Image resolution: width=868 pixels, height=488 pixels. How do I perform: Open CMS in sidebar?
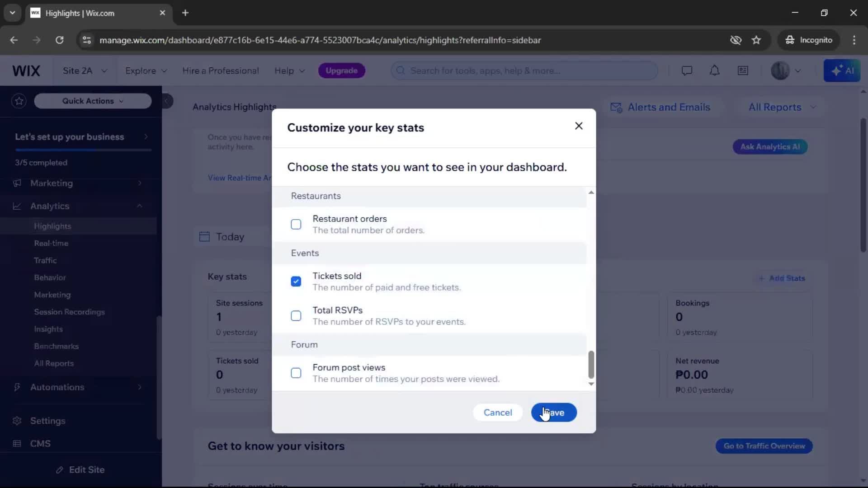[x=40, y=444]
